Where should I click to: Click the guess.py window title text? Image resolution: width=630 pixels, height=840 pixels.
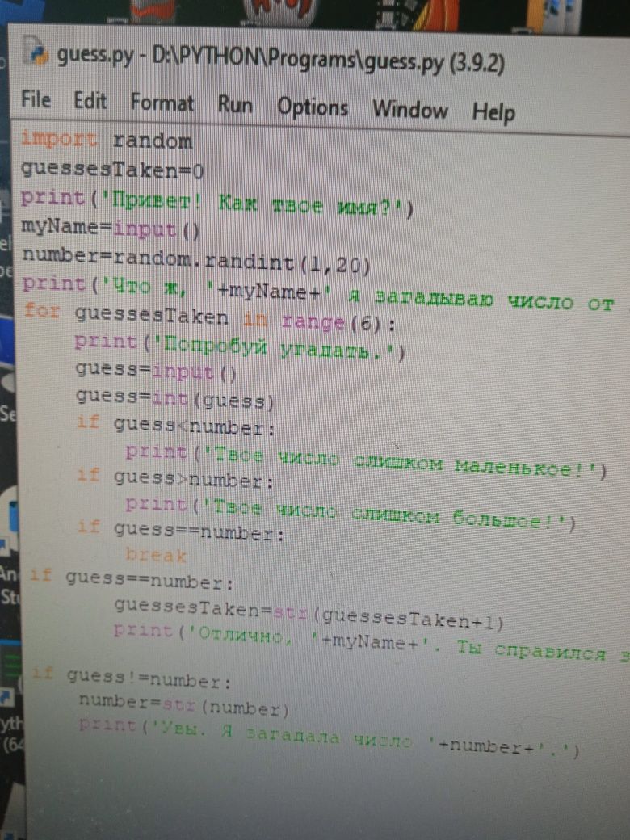click(x=281, y=60)
